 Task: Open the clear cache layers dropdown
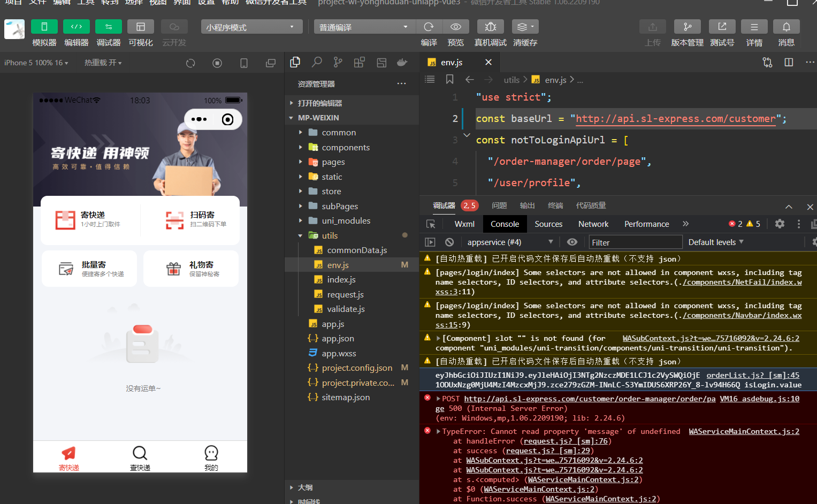coord(525,27)
